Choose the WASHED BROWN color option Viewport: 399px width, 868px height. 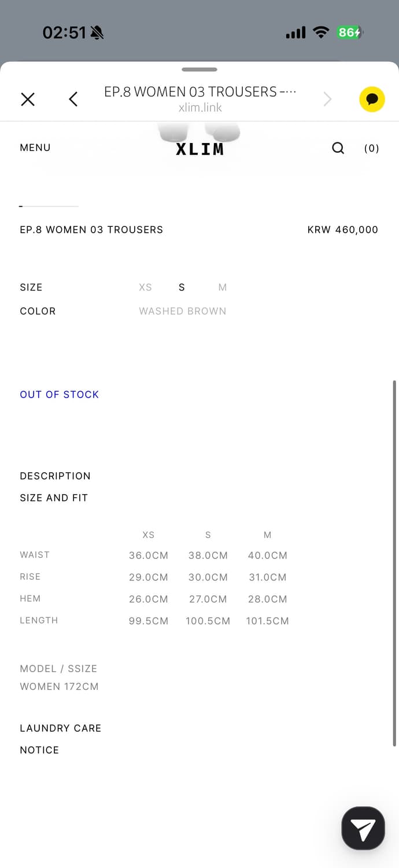[182, 311]
